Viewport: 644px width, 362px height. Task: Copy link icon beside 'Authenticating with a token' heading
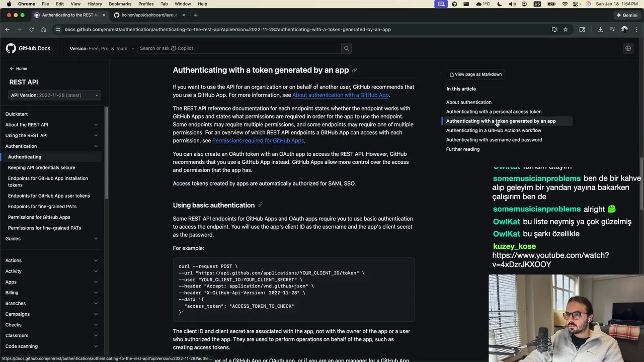354,70
